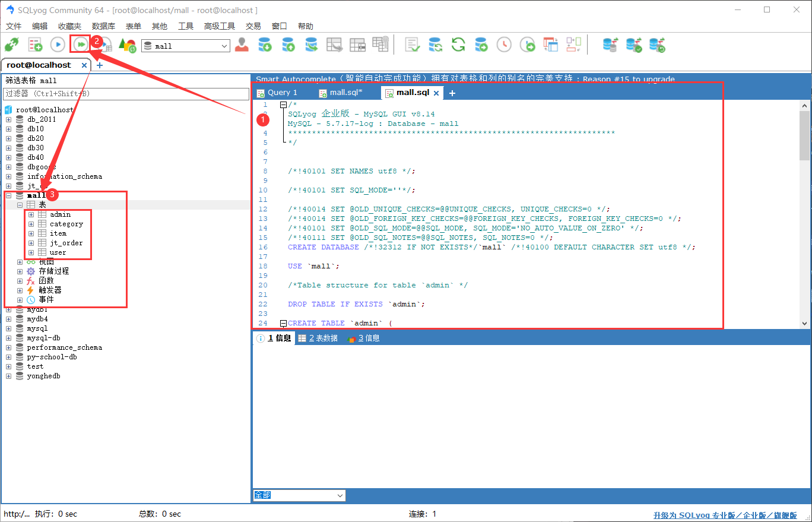Click the first stacked-databases icon in the right group
This screenshot has width=812, height=522.
[x=610, y=45]
